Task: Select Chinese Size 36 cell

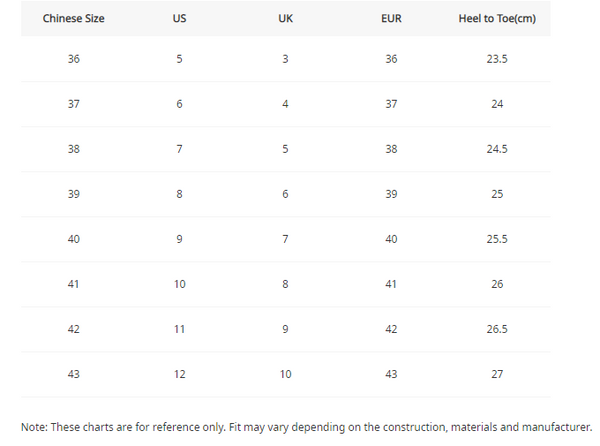Action: pos(74,59)
